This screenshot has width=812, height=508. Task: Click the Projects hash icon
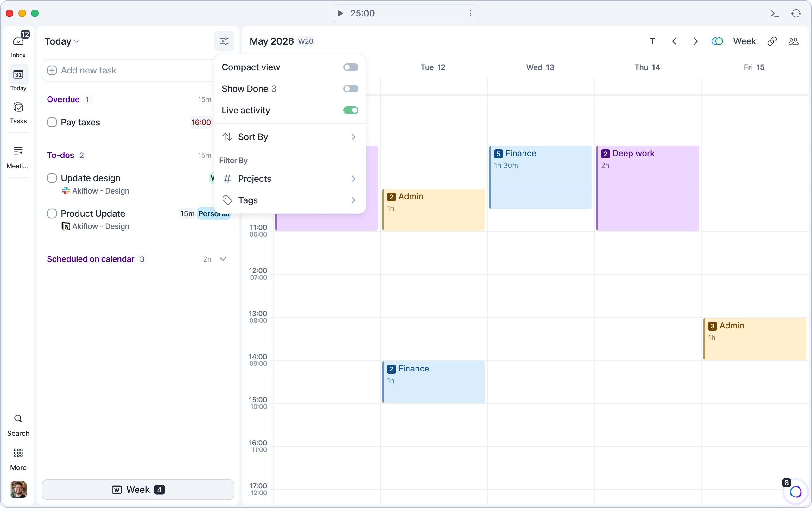[x=227, y=178]
